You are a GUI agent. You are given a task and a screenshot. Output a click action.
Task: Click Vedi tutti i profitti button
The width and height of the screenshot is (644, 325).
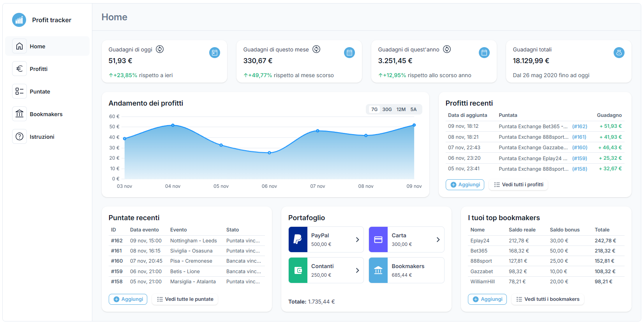519,185
